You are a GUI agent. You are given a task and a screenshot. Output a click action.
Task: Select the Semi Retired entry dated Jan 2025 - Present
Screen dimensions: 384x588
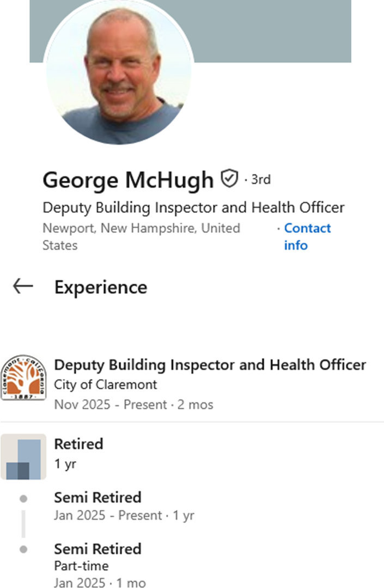click(97, 498)
